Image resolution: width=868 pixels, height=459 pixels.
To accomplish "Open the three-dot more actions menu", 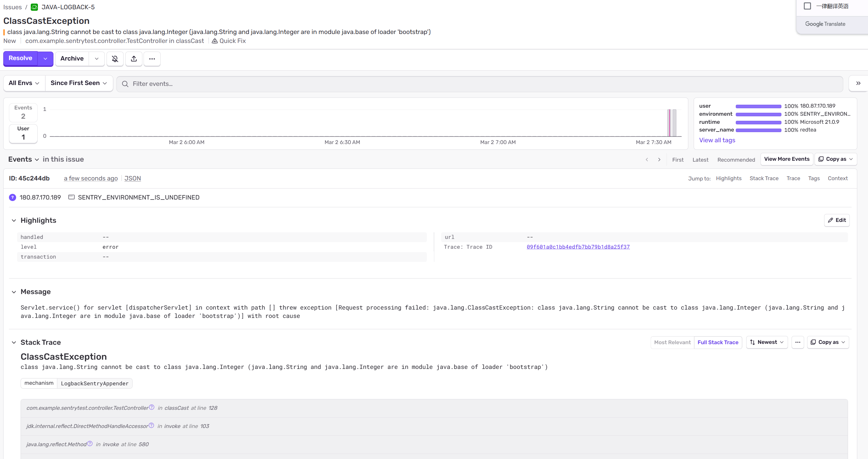I will point(152,59).
